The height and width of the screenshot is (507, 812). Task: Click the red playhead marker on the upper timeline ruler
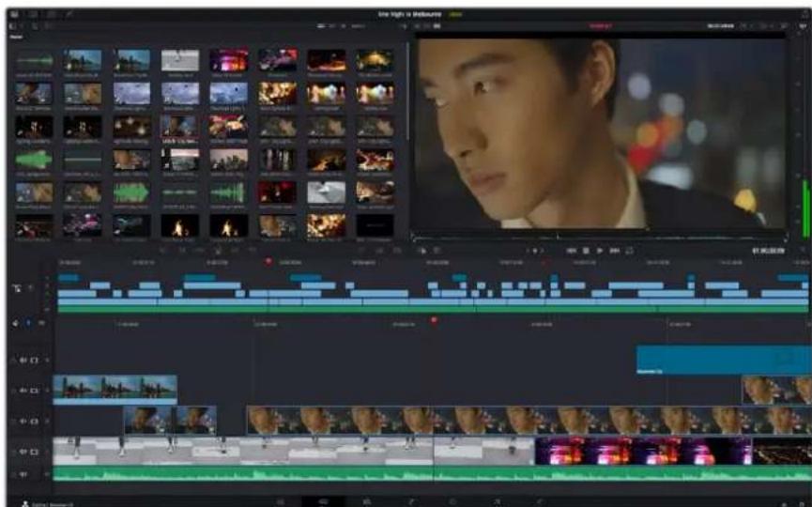point(268,261)
